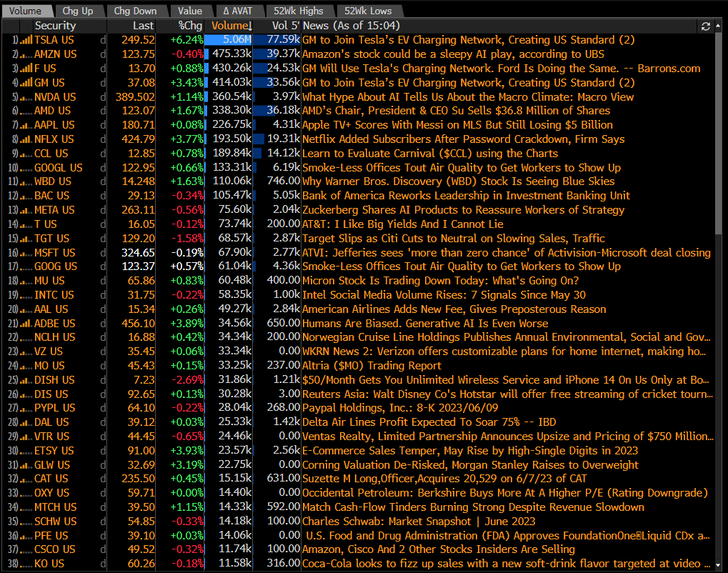Click the scrollbar down arrow
This screenshot has width=728, height=573.
[719, 564]
